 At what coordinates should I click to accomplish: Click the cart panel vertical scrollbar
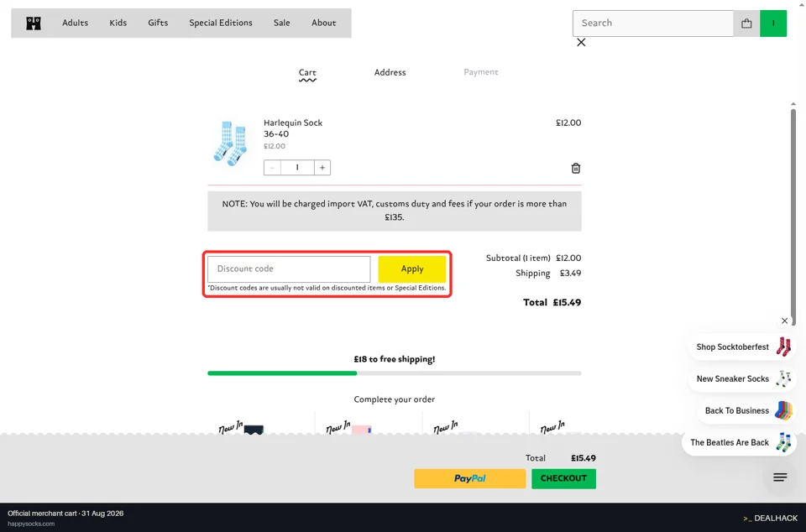(x=793, y=216)
